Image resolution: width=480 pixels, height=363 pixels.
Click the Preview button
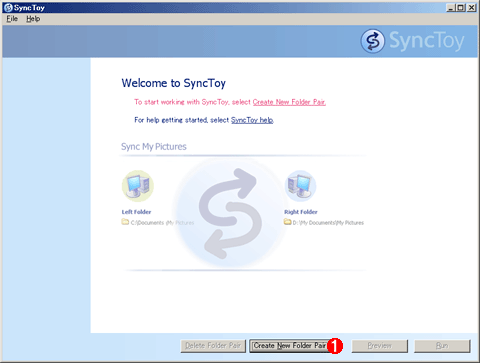click(380, 346)
